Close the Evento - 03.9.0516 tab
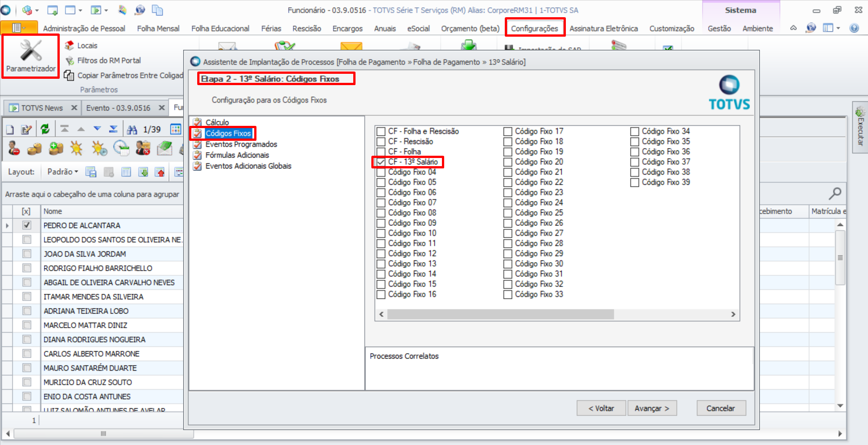The image size is (868, 445). pyautogui.click(x=161, y=108)
